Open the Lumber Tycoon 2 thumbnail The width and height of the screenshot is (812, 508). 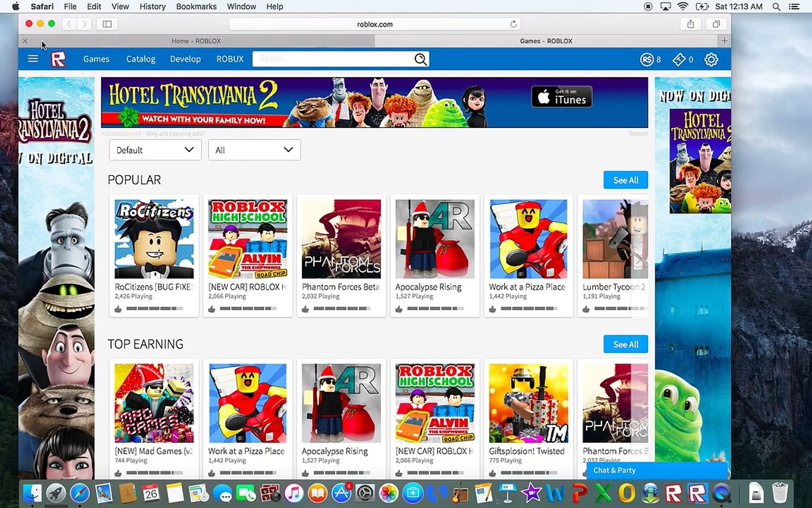click(615, 239)
